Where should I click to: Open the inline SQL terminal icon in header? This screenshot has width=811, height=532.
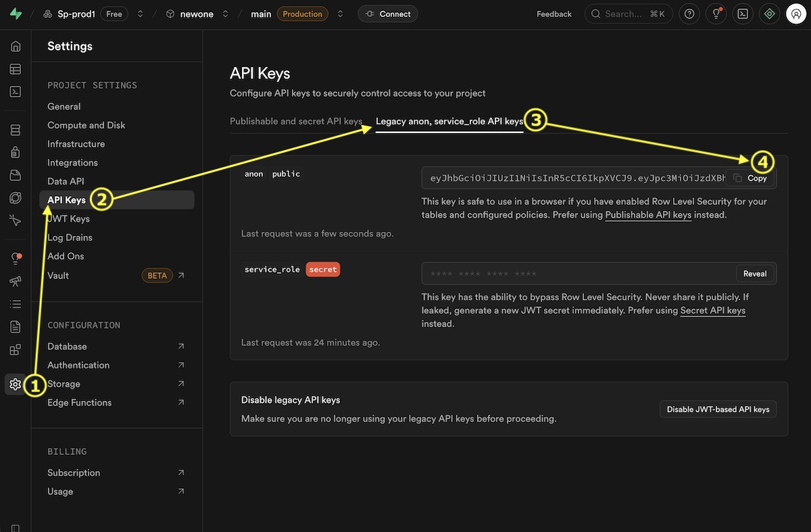(x=743, y=14)
